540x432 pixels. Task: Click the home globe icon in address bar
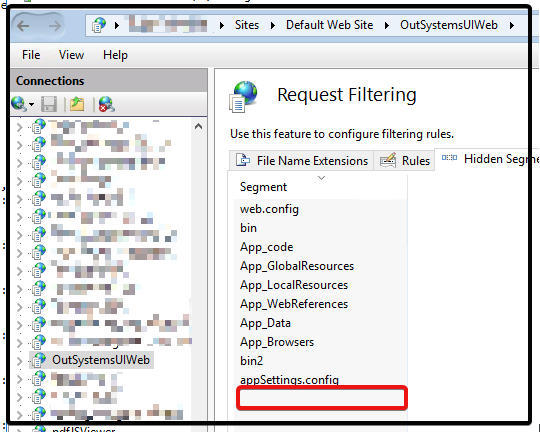[98, 25]
